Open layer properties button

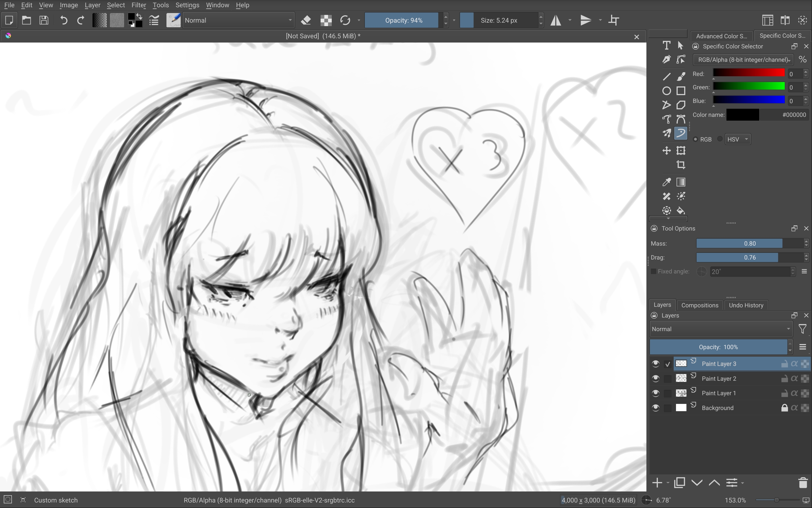click(x=732, y=483)
